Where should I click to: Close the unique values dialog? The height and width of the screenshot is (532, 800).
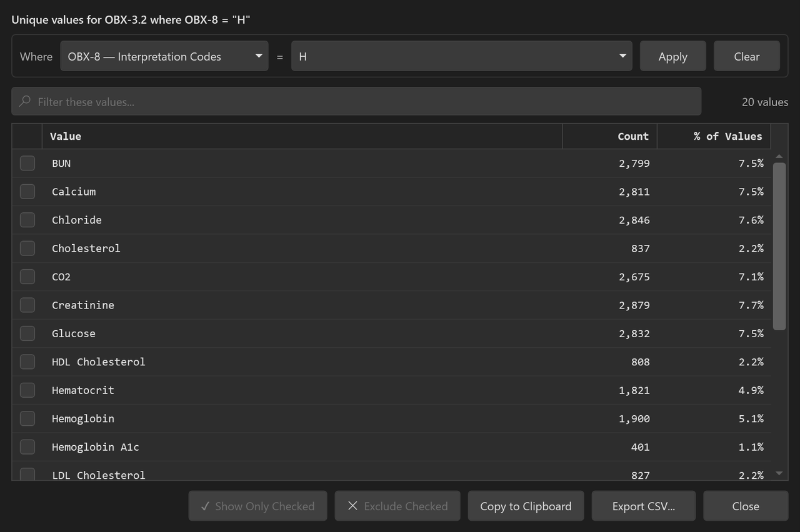746,506
